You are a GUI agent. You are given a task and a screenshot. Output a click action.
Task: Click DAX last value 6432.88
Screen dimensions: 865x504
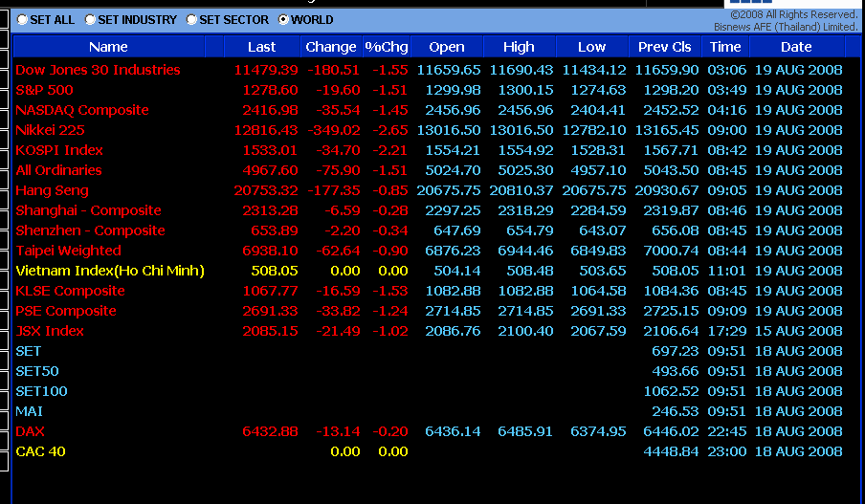click(x=270, y=431)
